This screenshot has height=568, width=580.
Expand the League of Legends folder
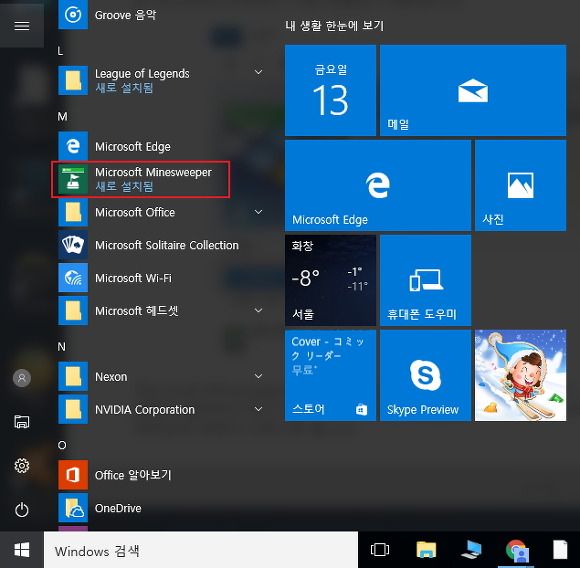259,72
